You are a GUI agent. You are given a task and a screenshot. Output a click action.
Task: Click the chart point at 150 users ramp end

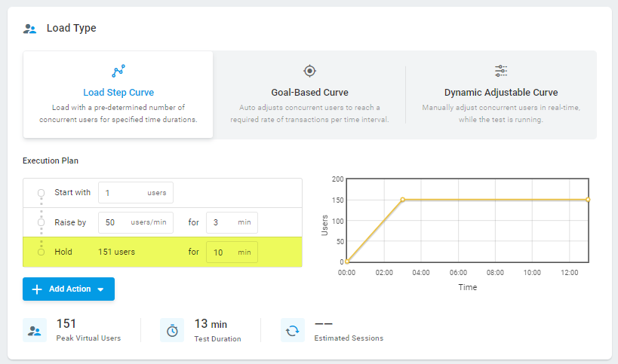(x=402, y=200)
